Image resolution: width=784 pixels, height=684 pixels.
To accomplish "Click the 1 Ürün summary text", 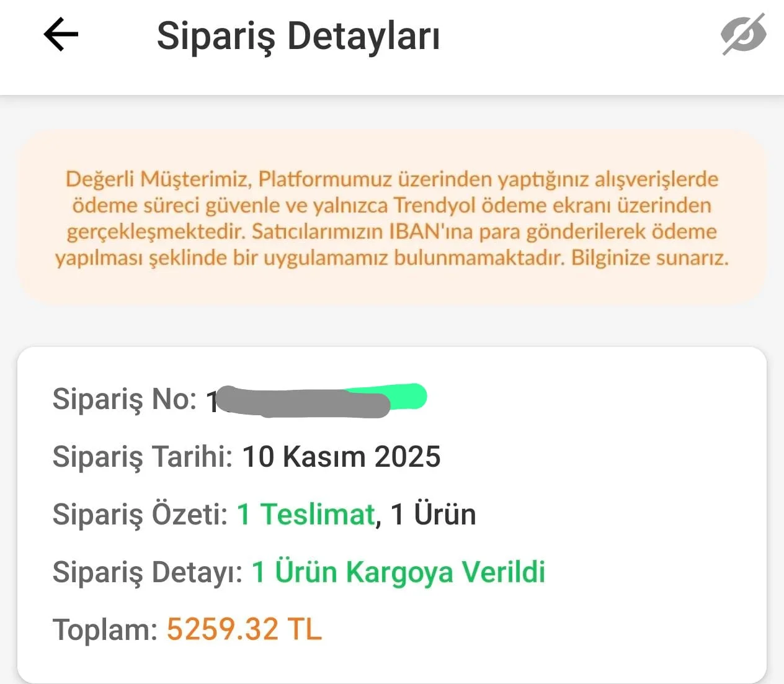I will [433, 514].
